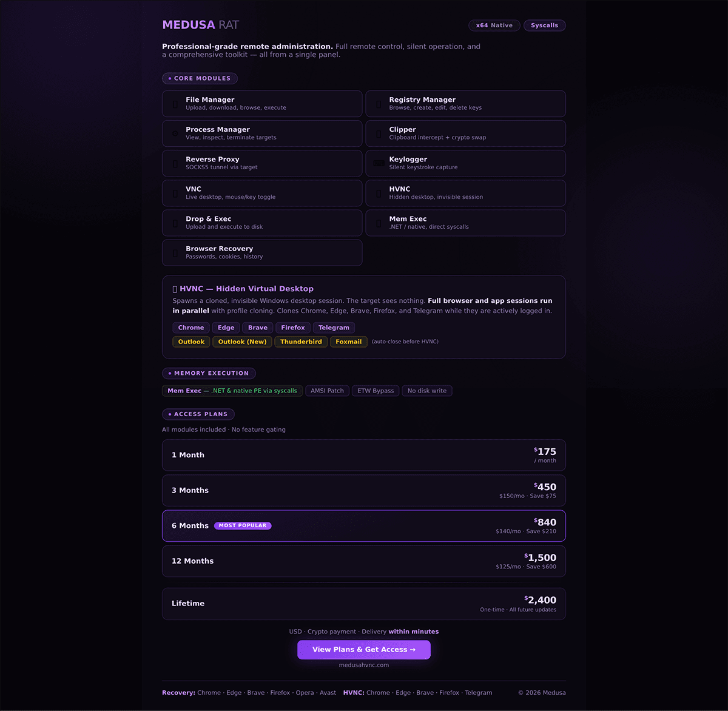Open the Core Modules section label

point(200,78)
